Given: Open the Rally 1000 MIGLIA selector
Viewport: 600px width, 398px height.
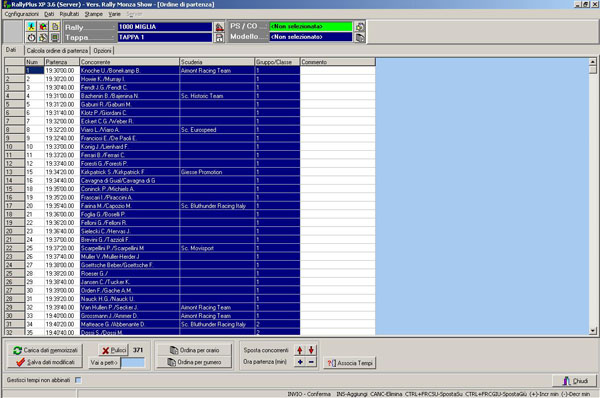Looking at the screenshot, I should (x=165, y=27).
